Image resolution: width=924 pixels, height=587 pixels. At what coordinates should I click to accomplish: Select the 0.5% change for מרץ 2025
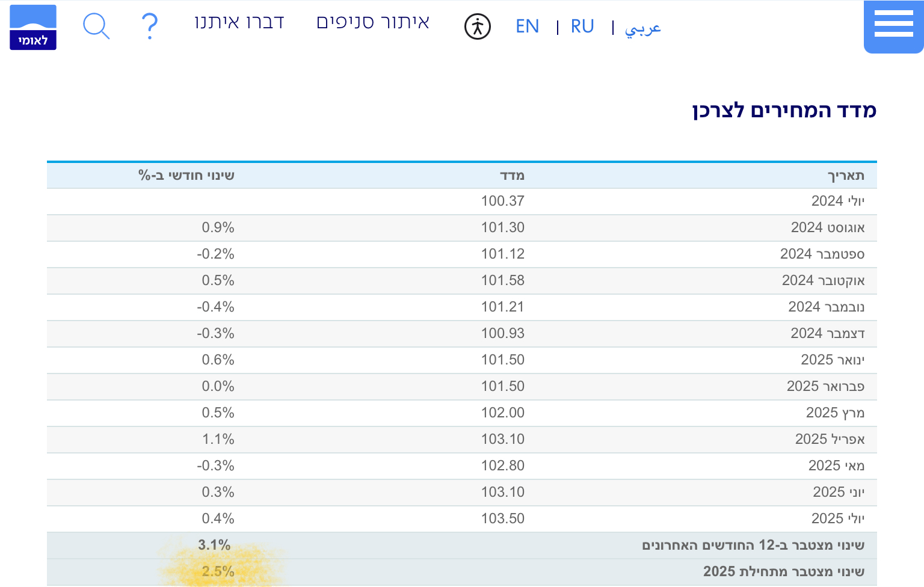(x=218, y=413)
